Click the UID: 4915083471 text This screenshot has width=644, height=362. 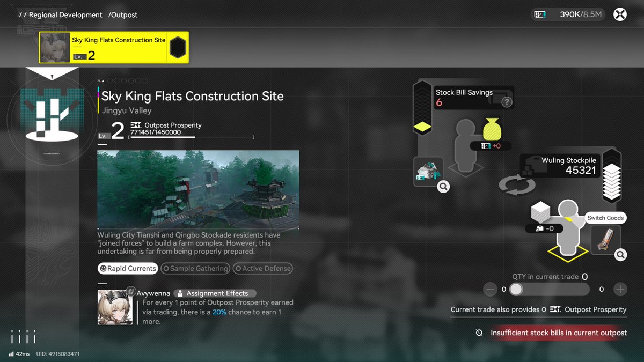58,354
